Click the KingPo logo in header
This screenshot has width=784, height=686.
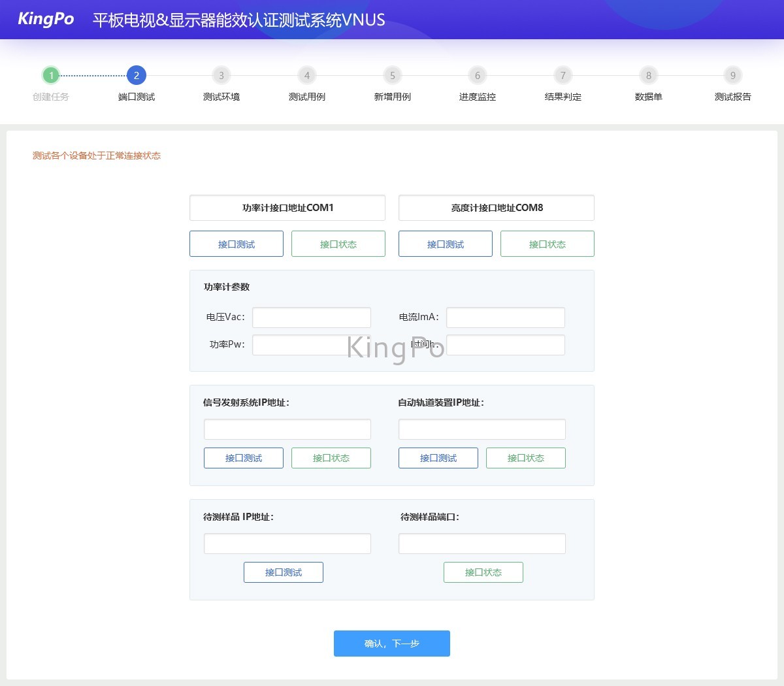[46, 19]
